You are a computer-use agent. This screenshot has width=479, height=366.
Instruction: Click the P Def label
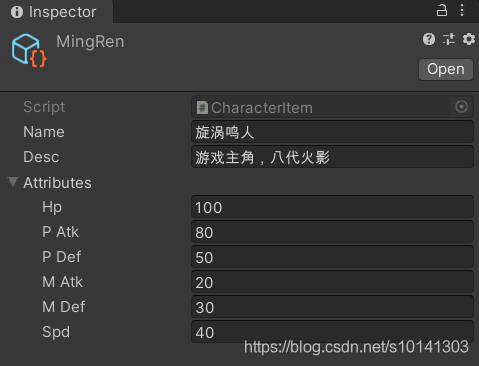(62, 257)
